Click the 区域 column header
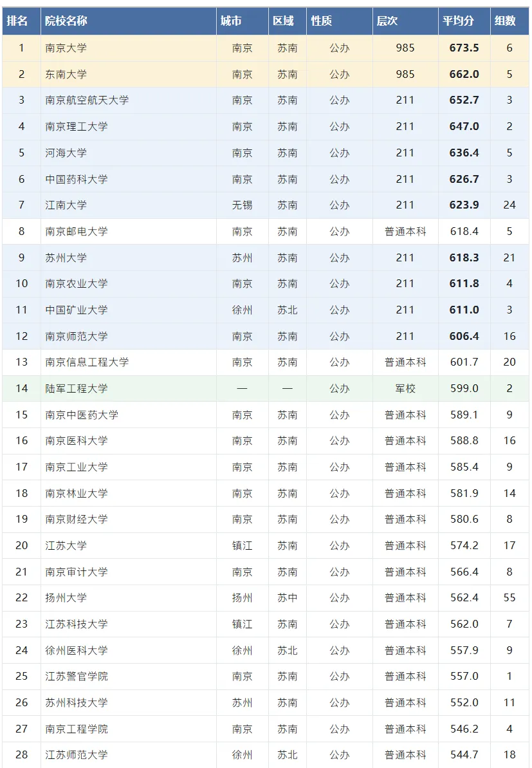The image size is (532, 768). click(x=288, y=21)
